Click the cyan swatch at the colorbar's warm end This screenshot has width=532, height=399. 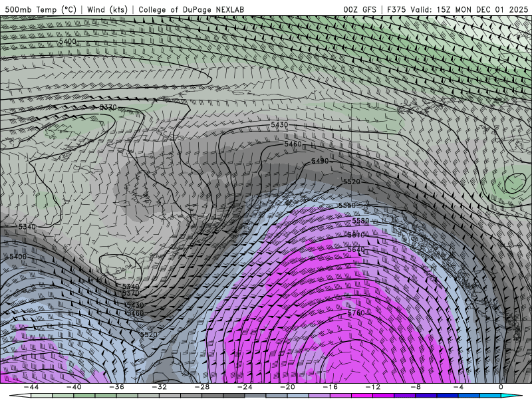[511, 396]
